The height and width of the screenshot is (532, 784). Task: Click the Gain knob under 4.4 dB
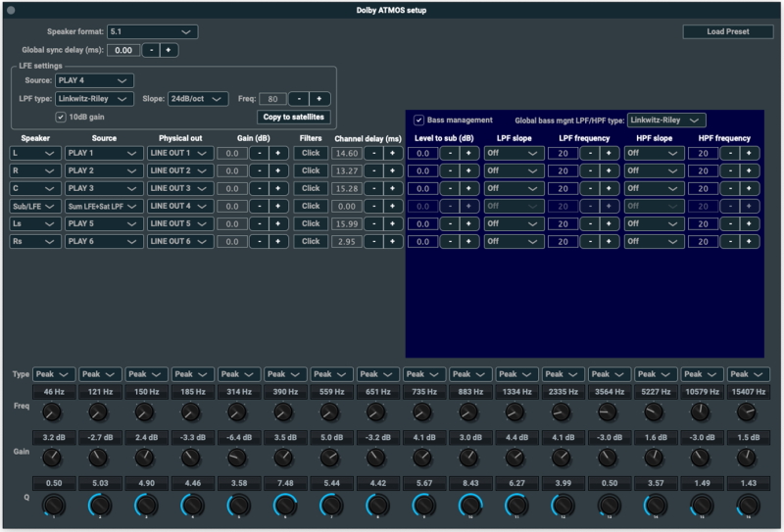[x=514, y=458]
